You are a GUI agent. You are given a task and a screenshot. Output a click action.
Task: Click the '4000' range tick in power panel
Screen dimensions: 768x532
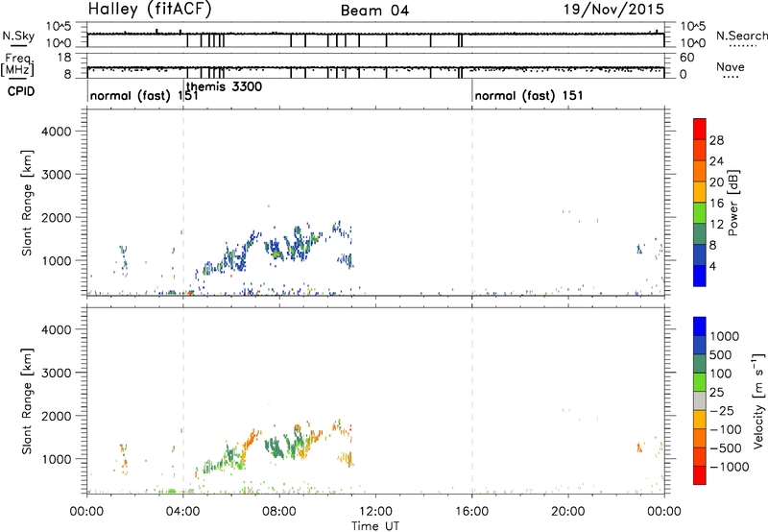[x=57, y=132]
